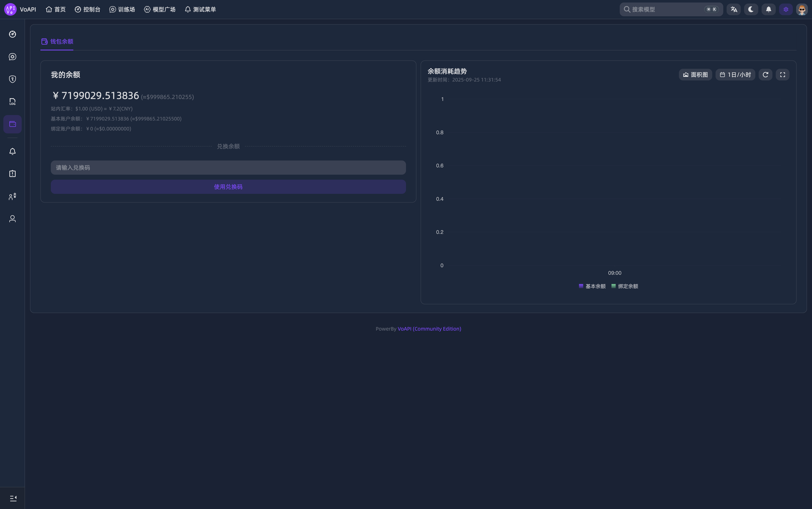Open the key shield sidebar icon
This screenshot has height=509, width=812.
click(12, 79)
